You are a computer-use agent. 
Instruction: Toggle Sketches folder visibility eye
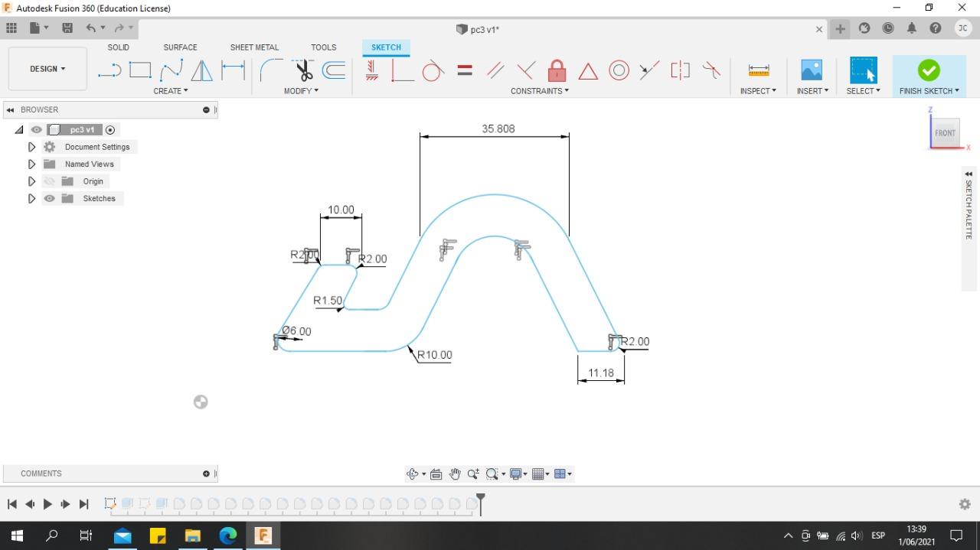pos(50,199)
